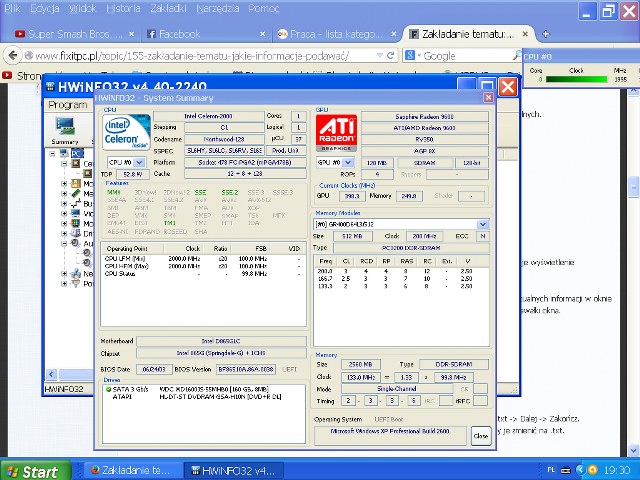This screenshot has height=480, width=640.
Task: Open the Historia menu
Action: [123, 8]
